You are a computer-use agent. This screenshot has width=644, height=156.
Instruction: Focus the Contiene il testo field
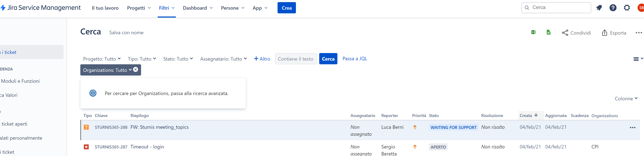[296, 59]
